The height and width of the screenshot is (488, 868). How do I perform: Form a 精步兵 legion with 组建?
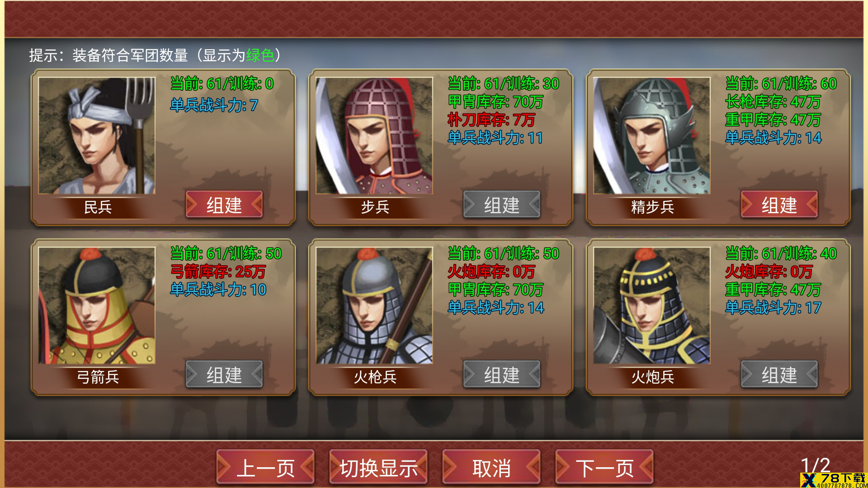(779, 205)
